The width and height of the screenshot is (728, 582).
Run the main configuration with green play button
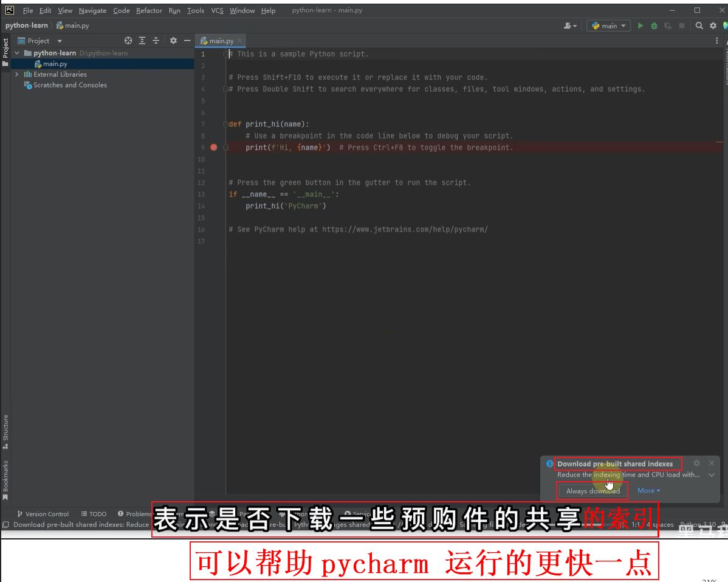[x=640, y=26]
